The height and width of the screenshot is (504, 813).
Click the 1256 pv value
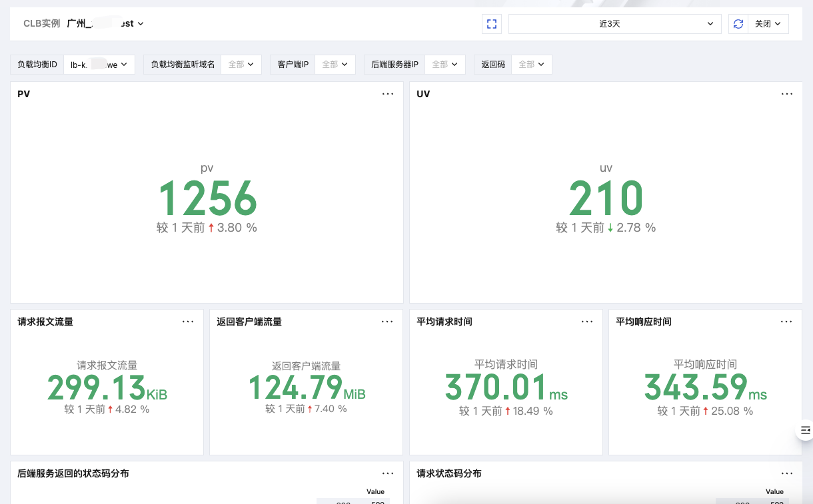point(207,198)
